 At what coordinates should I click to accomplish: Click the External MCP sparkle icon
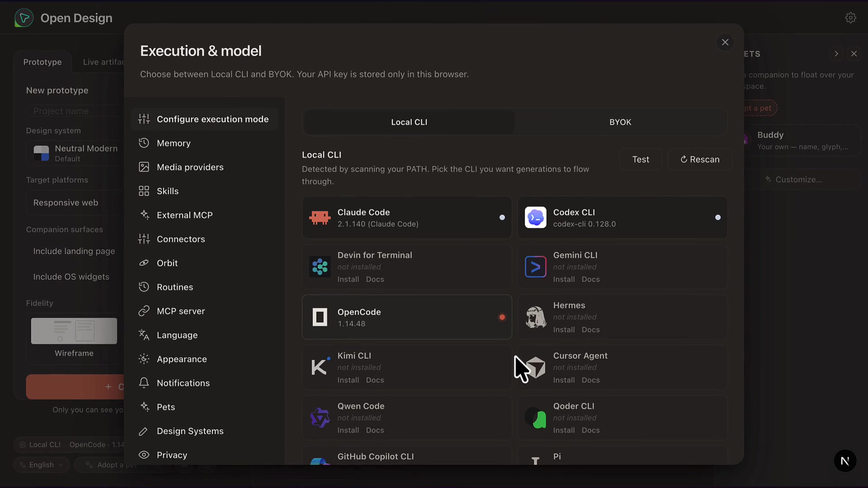tap(144, 215)
